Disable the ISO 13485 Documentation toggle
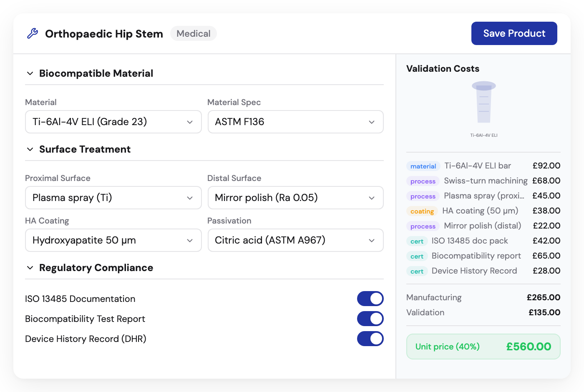This screenshot has height=392, width=584. click(x=370, y=299)
